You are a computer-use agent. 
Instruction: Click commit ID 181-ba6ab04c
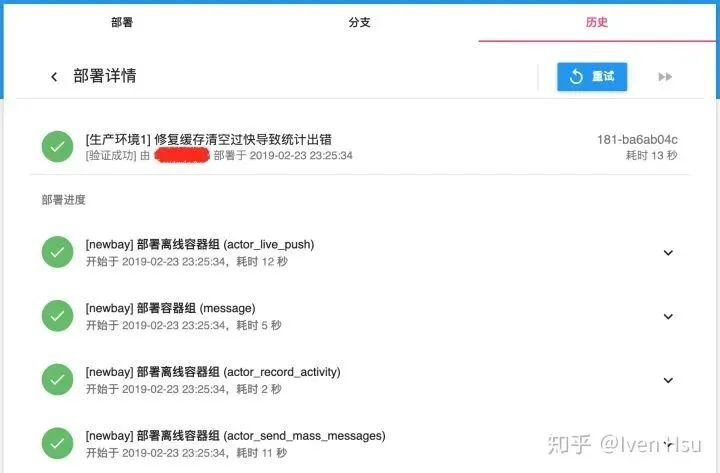(x=637, y=140)
